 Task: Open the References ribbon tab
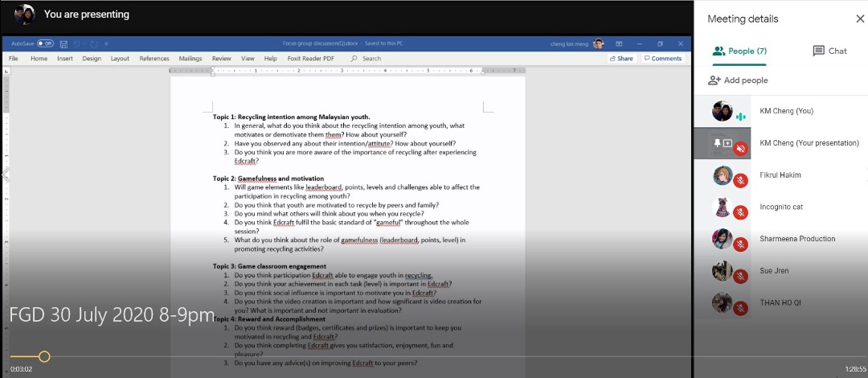154,59
